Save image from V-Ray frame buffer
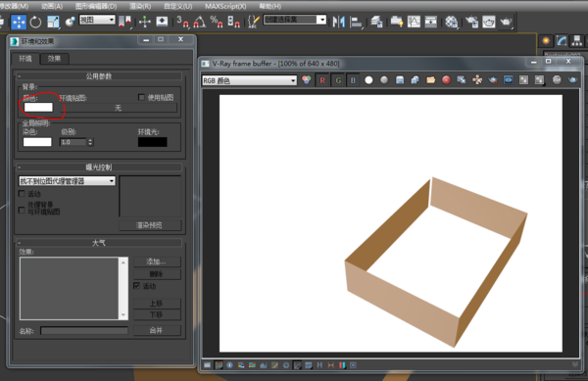The width and height of the screenshot is (588, 381). 400,80
